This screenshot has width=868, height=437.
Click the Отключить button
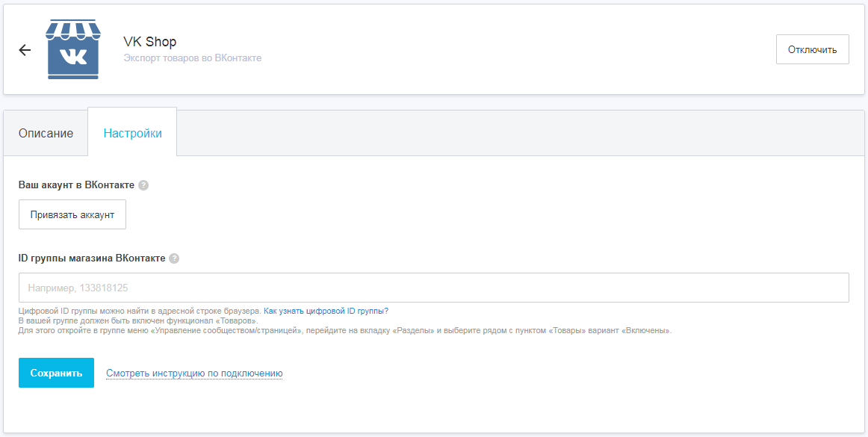pyautogui.click(x=812, y=49)
